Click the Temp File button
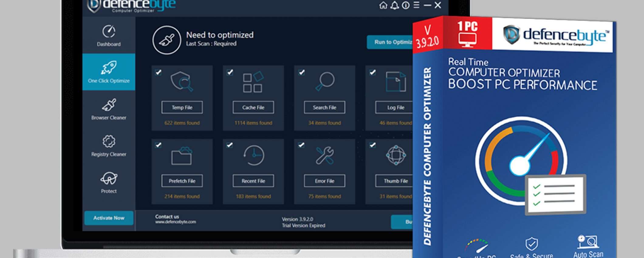Viewport: 644px width, 258px height. click(182, 107)
